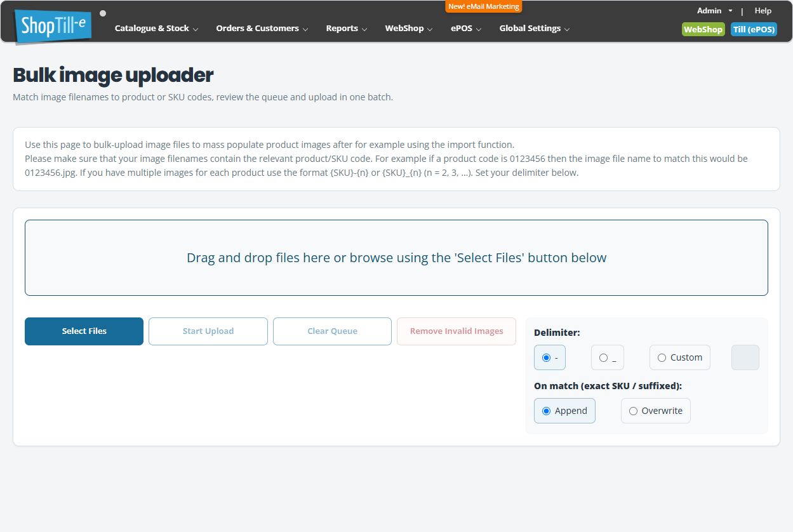Choose the Custom delimiter option
The height and width of the screenshot is (532, 793).
coord(679,357)
